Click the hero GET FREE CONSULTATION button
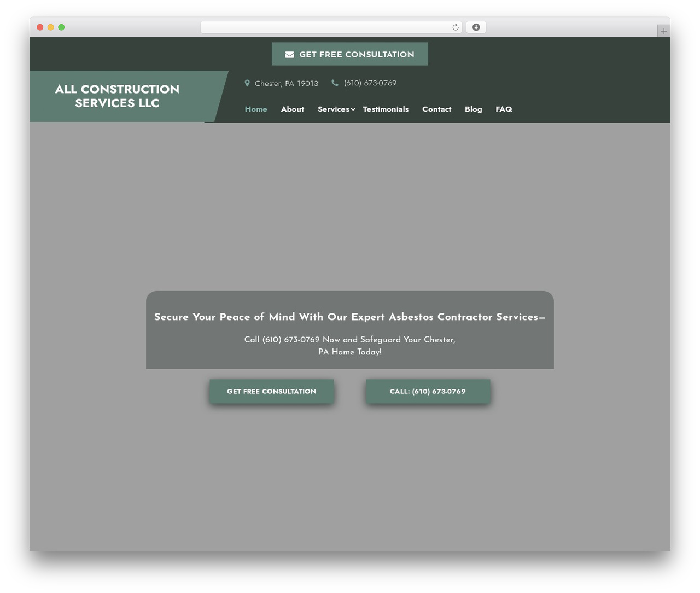This screenshot has height=593, width=700. (x=272, y=391)
